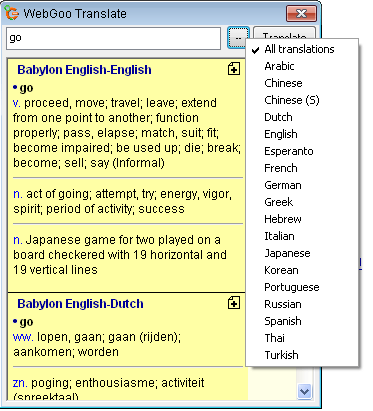This screenshot has height=411, width=373.
Task: Choose Spanish from the language menu
Action: click(302, 321)
